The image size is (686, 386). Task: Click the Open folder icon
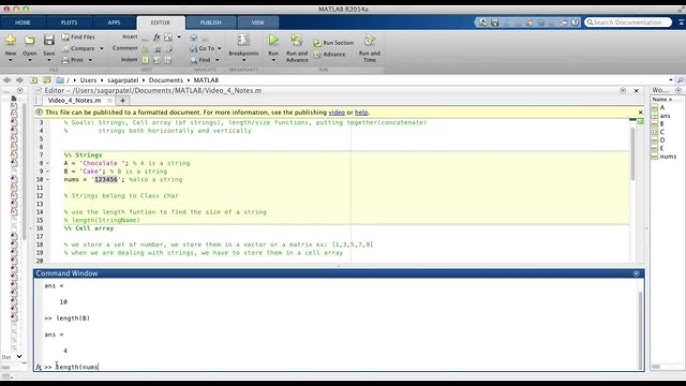[x=30, y=40]
